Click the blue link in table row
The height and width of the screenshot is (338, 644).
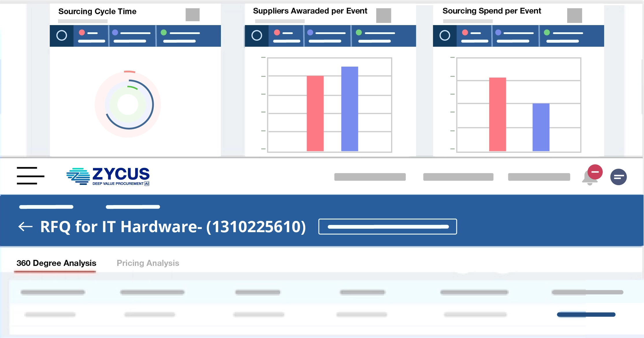click(586, 315)
